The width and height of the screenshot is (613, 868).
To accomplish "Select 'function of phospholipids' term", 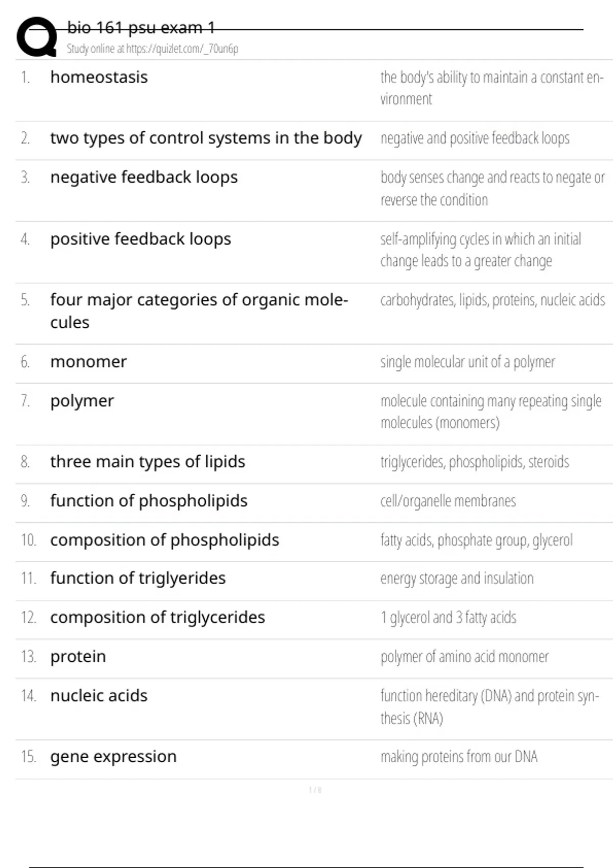I will [149, 501].
